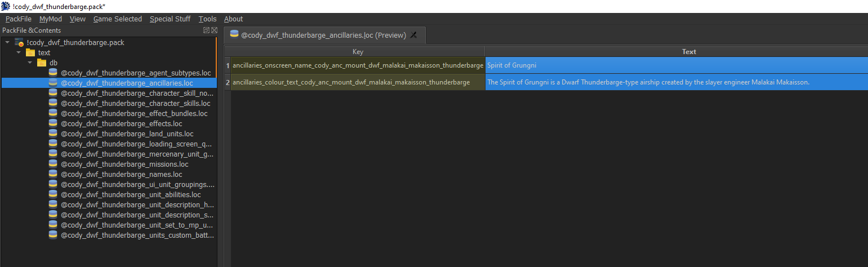
Task: Select table row number 1
Action: (x=228, y=65)
